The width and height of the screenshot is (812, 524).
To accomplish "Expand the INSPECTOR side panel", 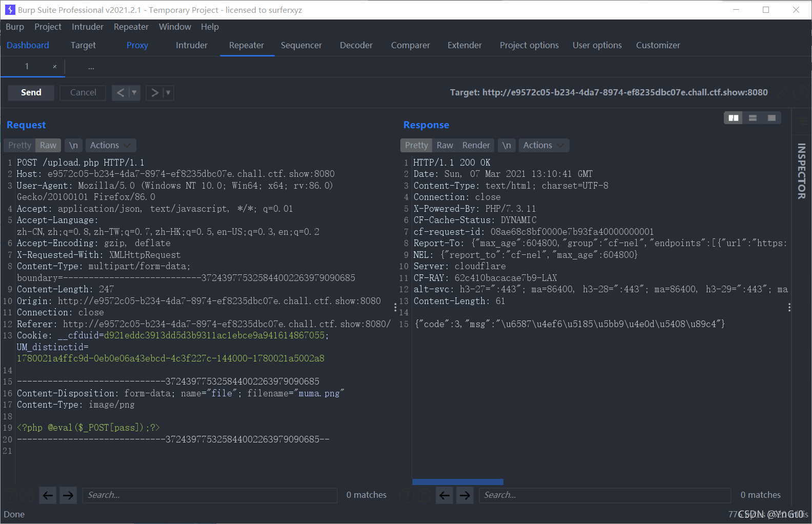I will point(801,171).
